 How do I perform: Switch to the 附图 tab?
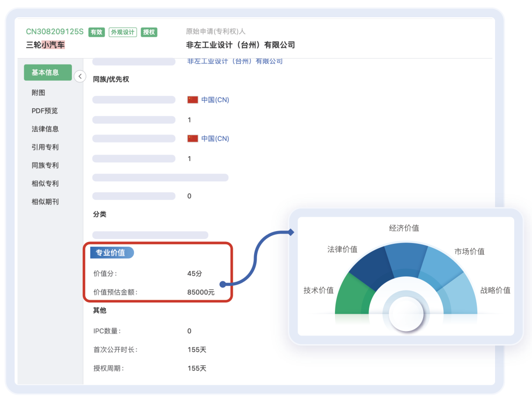pos(38,93)
